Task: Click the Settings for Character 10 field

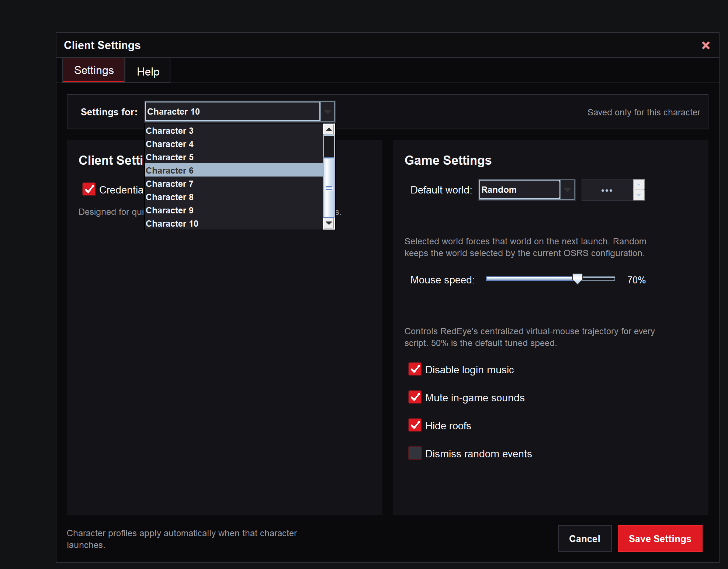Action: tap(233, 112)
